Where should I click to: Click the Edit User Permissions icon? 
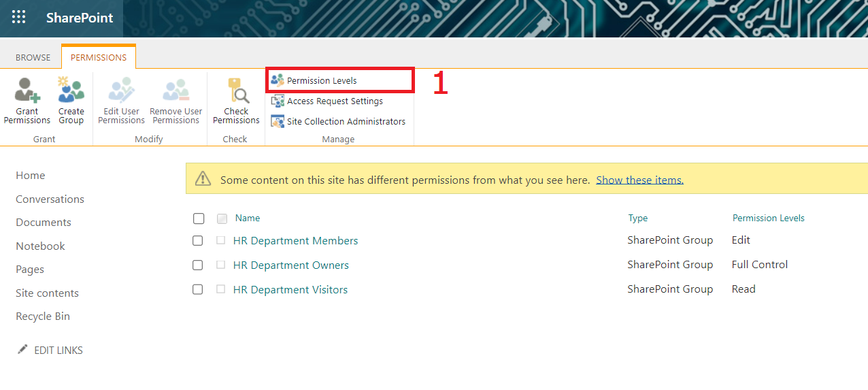121,91
